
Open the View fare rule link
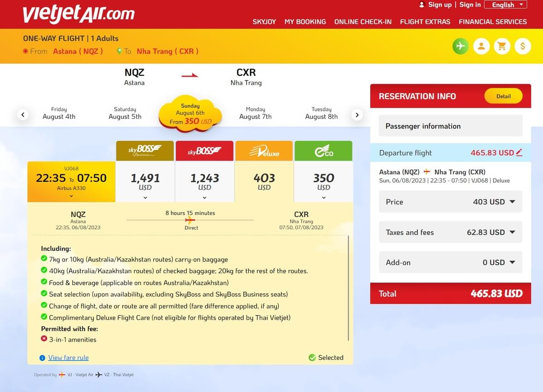[68, 358]
